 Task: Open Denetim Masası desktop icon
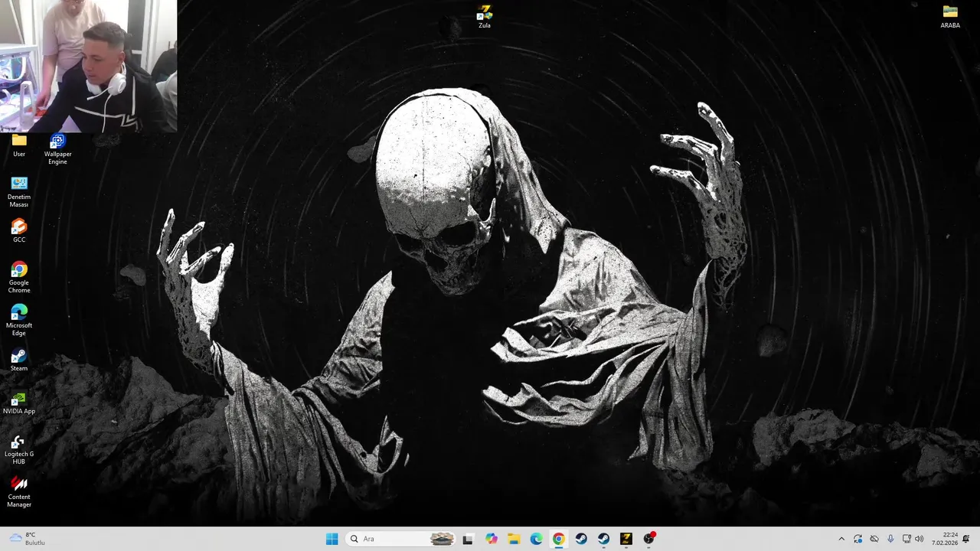coord(19,192)
